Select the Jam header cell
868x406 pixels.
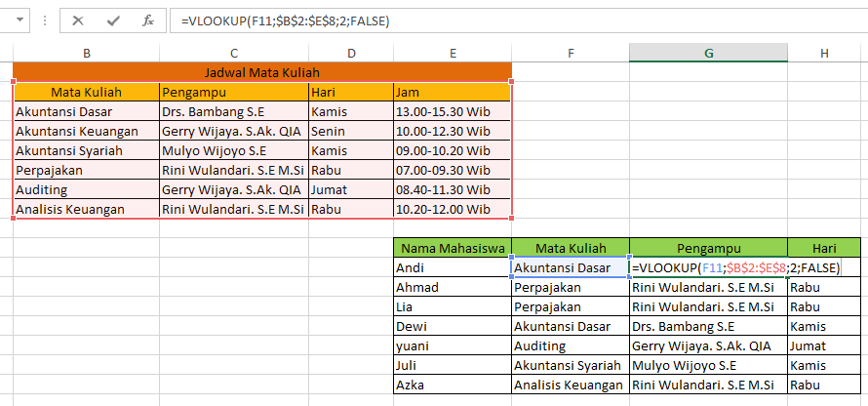pos(453,92)
